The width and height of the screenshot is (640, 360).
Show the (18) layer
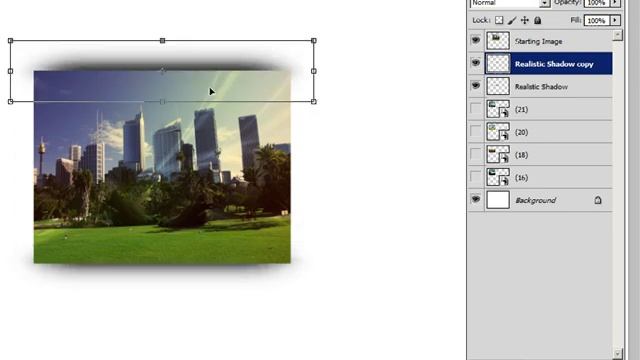point(476,154)
